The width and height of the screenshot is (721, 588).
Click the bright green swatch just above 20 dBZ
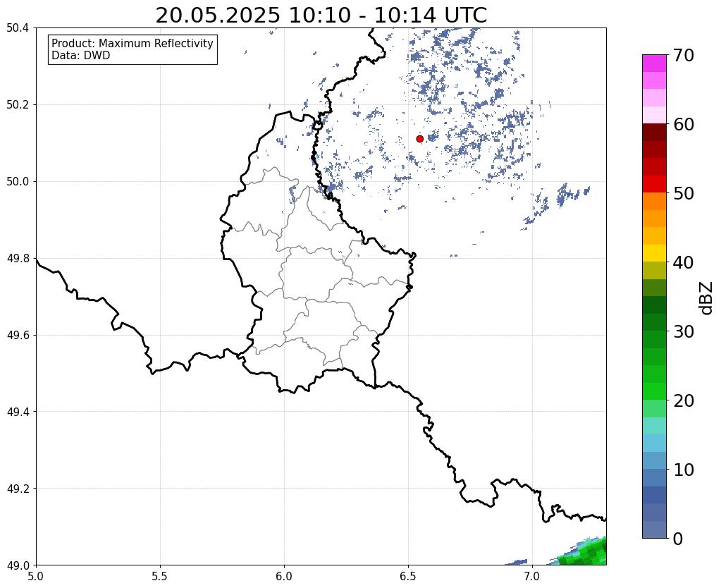point(654,391)
